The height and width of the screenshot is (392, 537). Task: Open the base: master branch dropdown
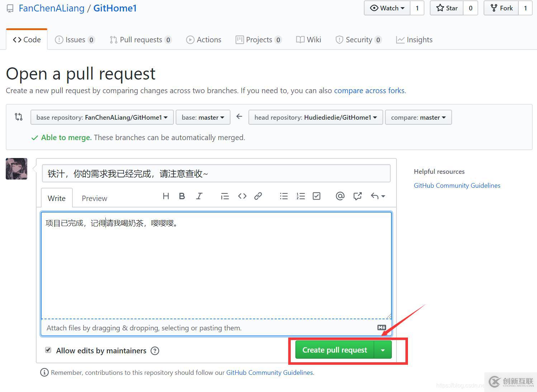click(203, 117)
